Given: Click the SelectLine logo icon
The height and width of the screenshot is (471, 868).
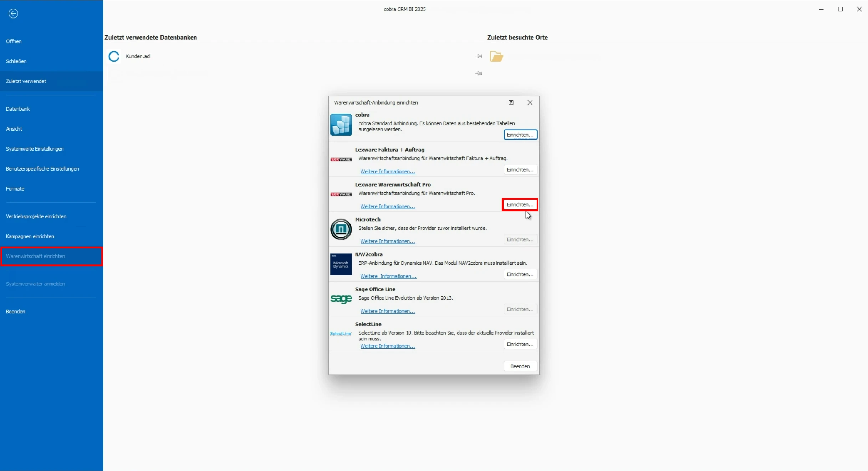Looking at the screenshot, I should click(341, 334).
